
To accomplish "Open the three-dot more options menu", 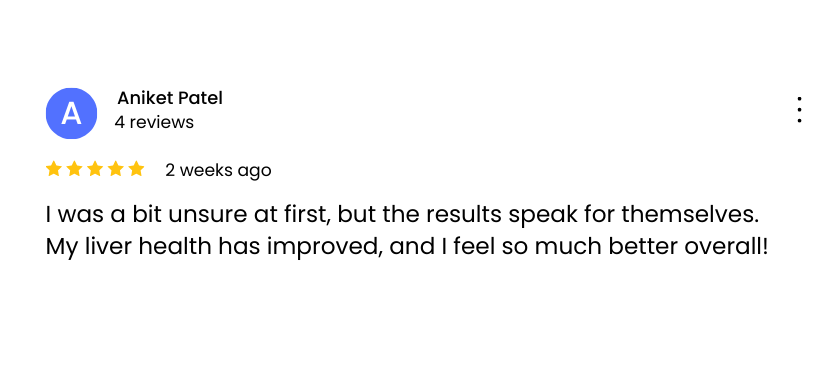I will (x=799, y=110).
